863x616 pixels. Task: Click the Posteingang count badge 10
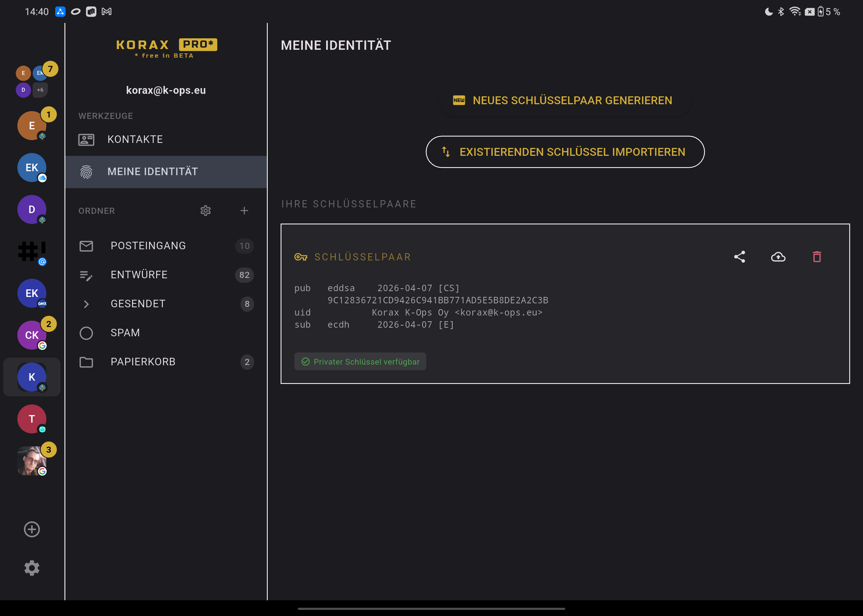[x=244, y=246]
